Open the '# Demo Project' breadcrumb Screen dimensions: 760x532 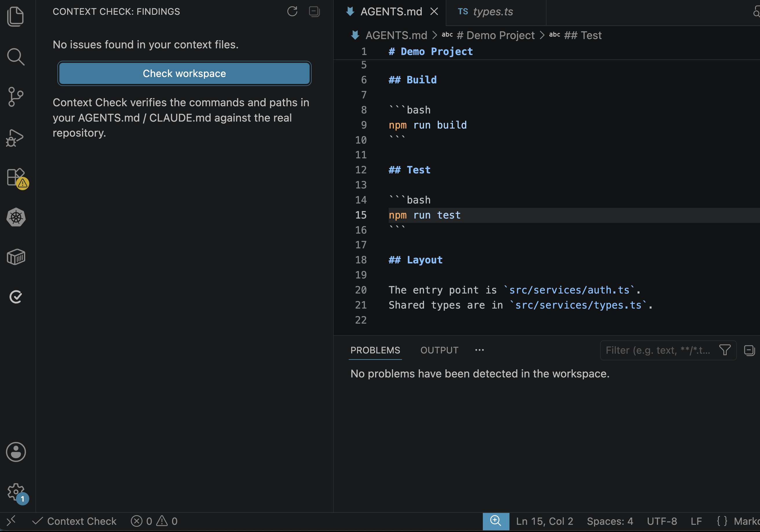[495, 35]
